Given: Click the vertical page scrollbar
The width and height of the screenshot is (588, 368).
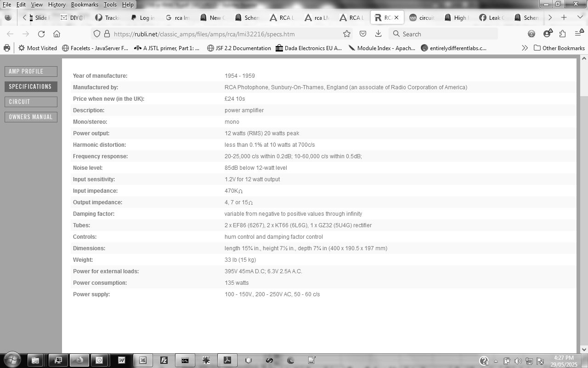Looking at the screenshot, I should pos(584,184).
